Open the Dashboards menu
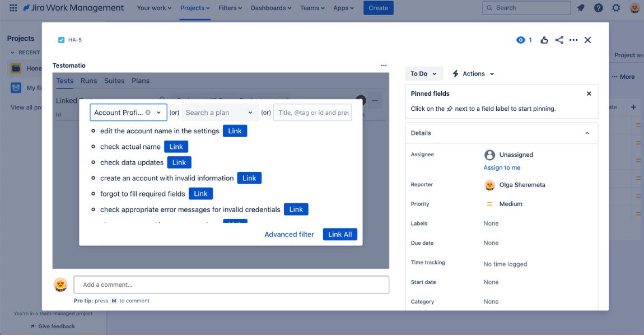The width and height of the screenshot is (644, 336). [x=270, y=8]
